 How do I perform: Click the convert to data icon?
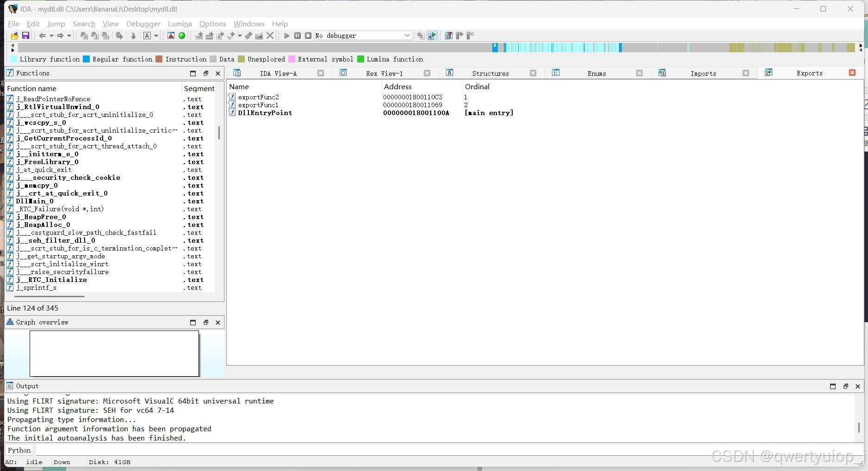click(210, 36)
